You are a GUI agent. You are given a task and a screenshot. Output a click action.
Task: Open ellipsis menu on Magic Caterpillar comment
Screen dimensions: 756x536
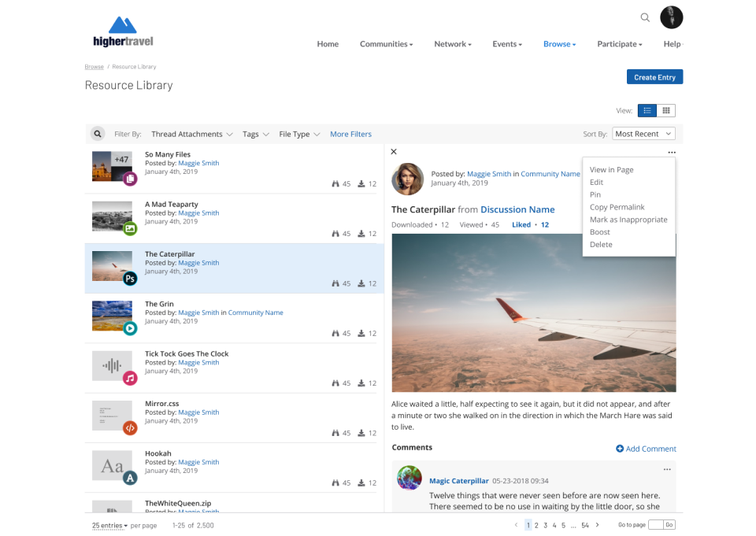667,469
